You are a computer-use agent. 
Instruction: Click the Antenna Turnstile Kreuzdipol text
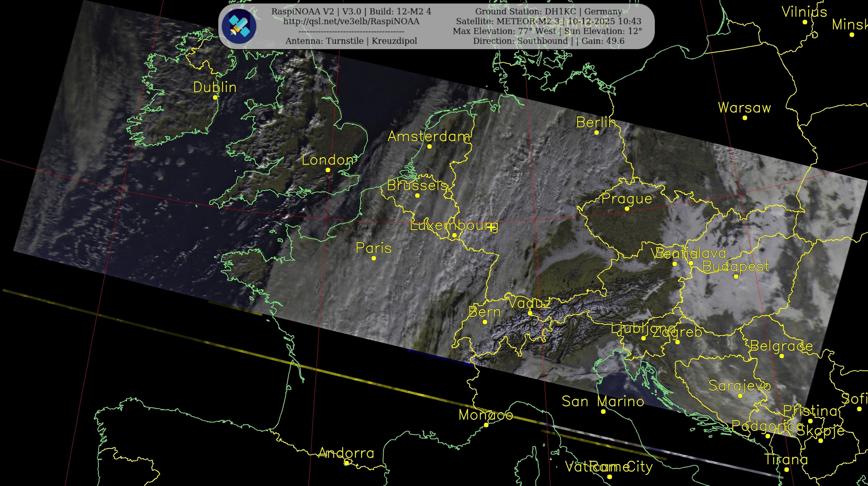351,41
